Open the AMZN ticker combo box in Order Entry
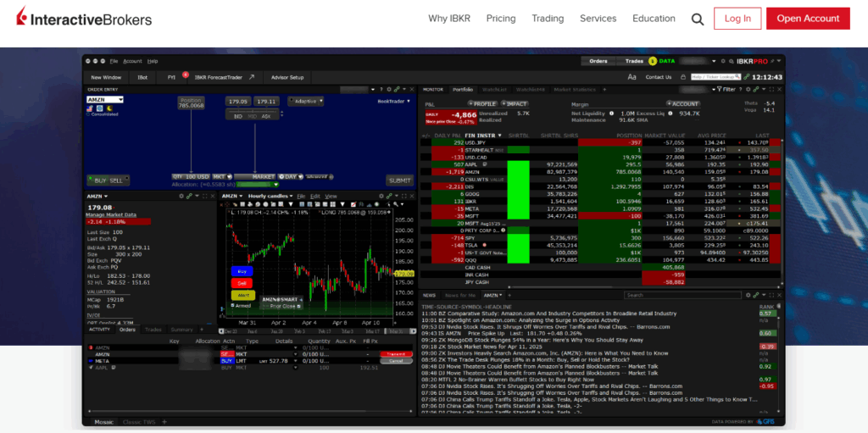Viewport: 868px width, 433px height. [104, 100]
